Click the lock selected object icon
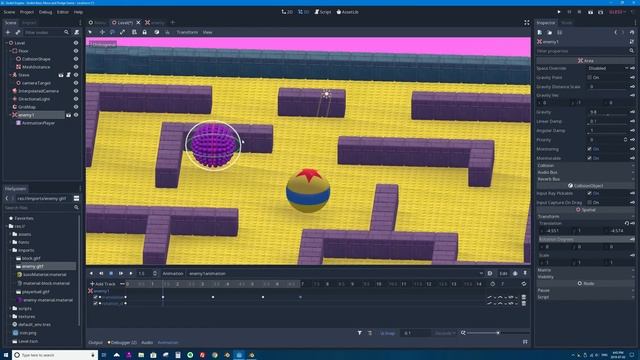 click(144, 32)
